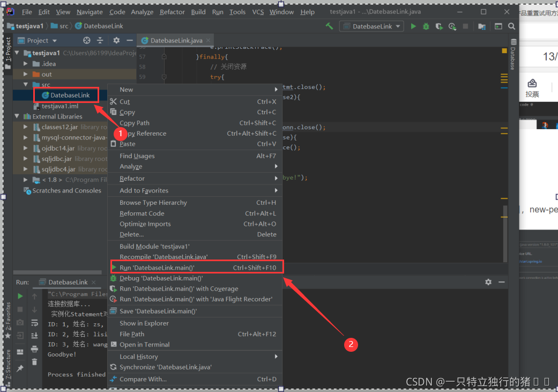Start debugging with the bug toolbar icon
Viewport: 558px width, 392px height.
(426, 26)
